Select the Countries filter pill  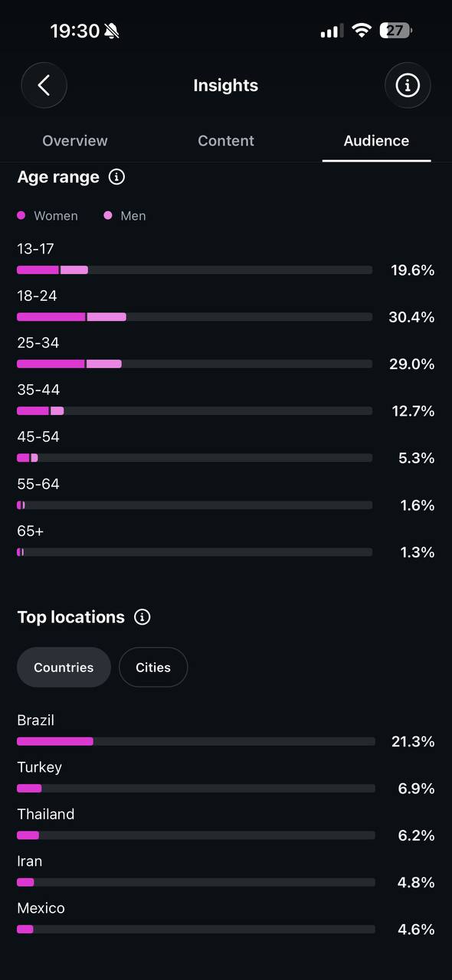click(x=64, y=667)
